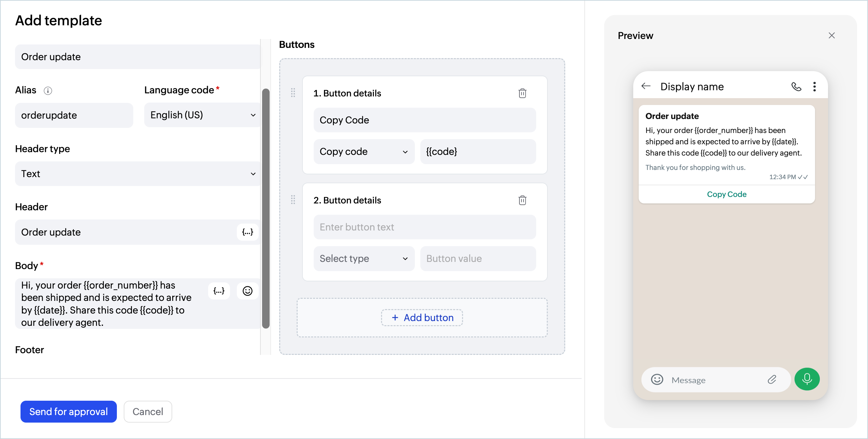Grab drag handle of first button card
This screenshot has width=868, height=439.
293,93
